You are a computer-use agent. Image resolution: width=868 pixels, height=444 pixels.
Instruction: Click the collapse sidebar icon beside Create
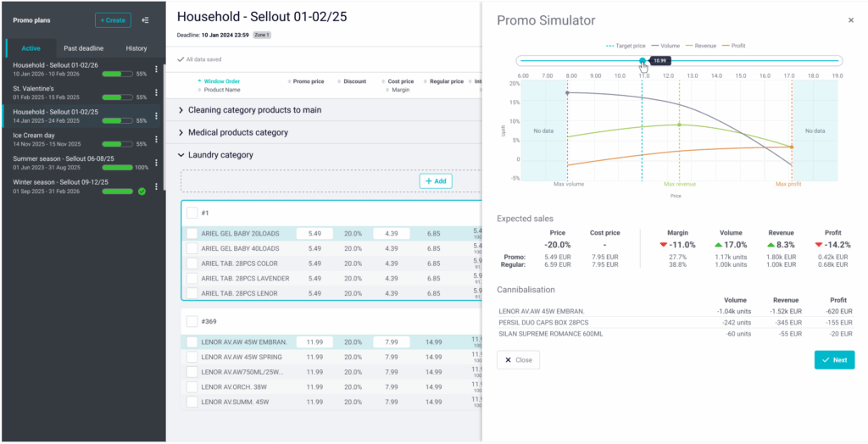point(146,20)
